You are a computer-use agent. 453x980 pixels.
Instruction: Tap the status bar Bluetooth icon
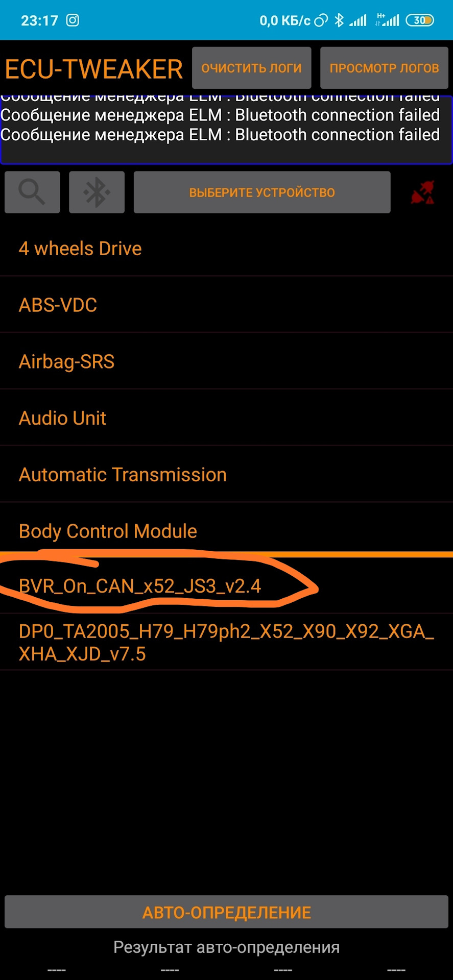click(x=339, y=20)
